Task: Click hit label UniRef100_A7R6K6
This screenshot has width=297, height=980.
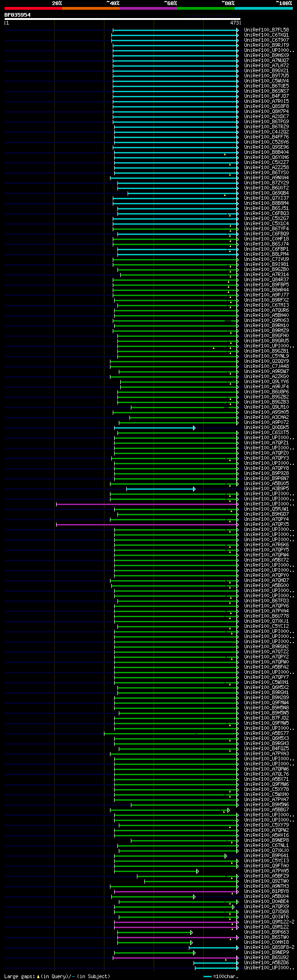Action: pos(266,544)
